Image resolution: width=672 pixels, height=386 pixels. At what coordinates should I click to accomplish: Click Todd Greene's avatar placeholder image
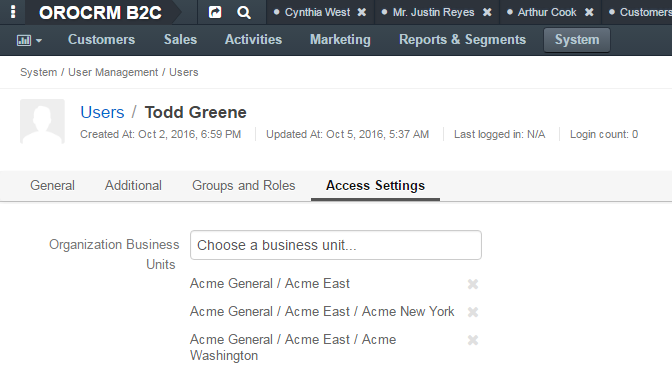[x=42, y=121]
